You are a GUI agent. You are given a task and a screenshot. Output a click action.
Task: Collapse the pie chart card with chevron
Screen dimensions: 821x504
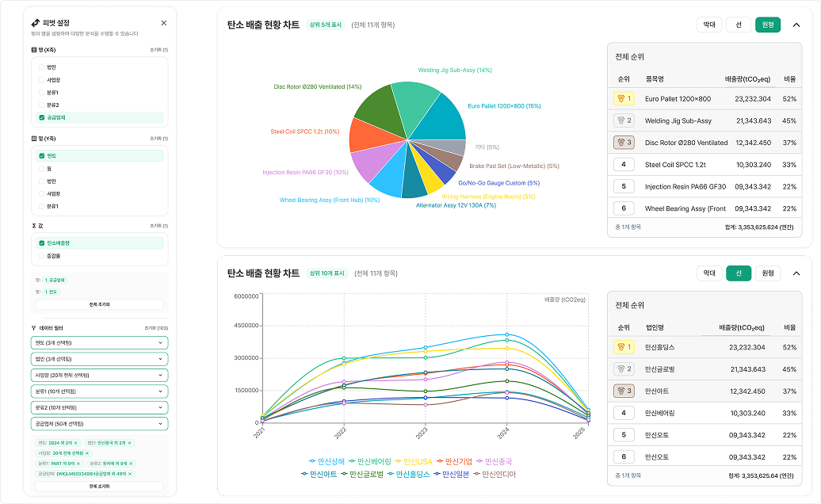pos(796,25)
